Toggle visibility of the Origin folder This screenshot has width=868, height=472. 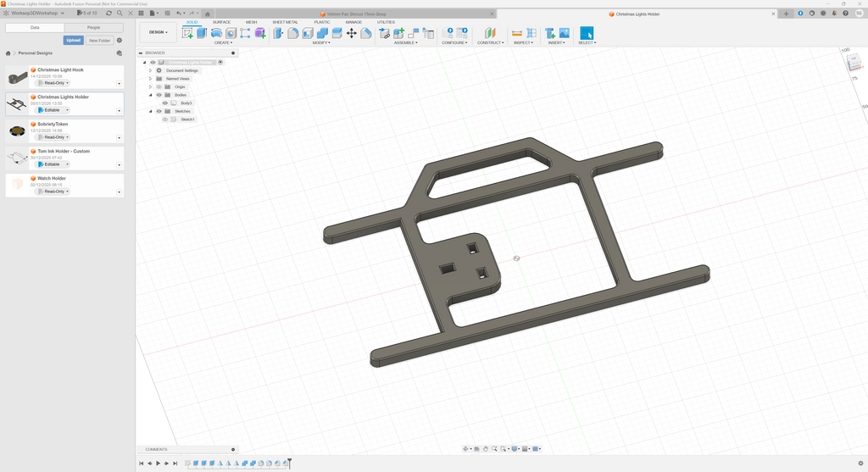pos(159,87)
